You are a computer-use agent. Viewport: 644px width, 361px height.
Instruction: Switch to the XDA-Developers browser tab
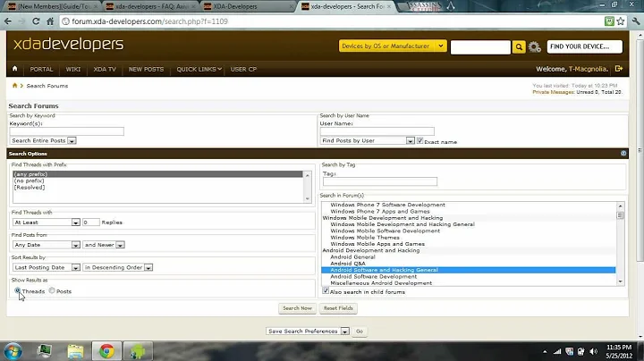click(249, 6)
